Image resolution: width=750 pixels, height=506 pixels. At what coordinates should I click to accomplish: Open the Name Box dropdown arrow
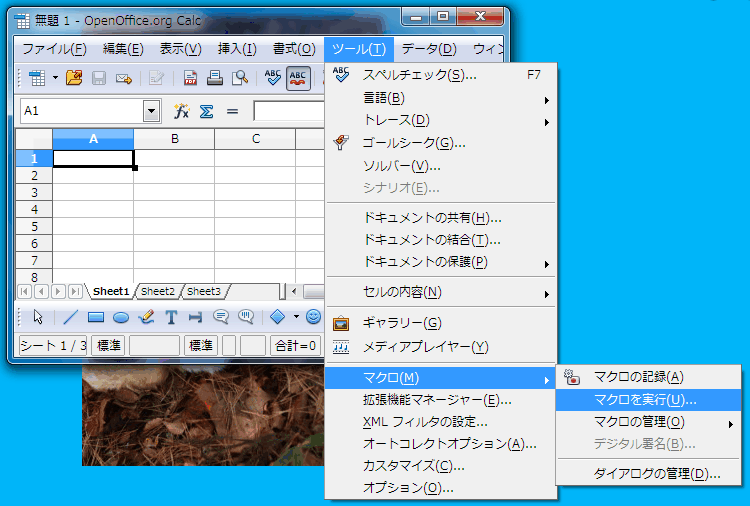[x=152, y=111]
